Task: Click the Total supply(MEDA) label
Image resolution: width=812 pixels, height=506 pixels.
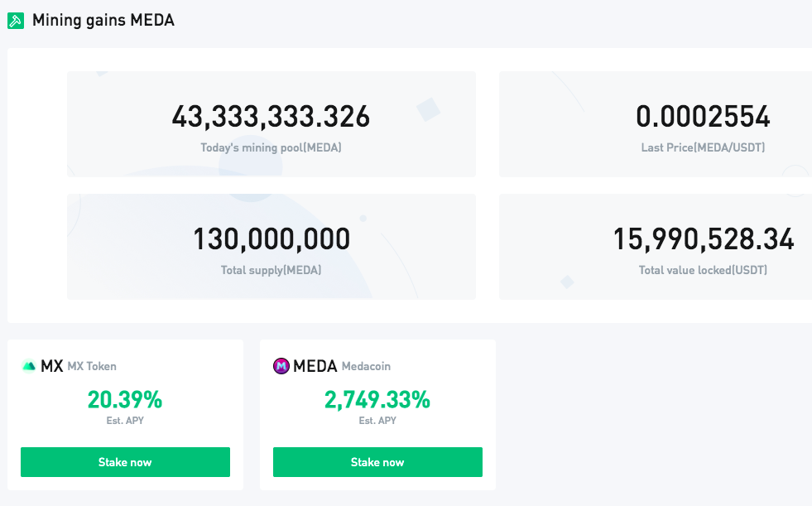Action: [271, 270]
